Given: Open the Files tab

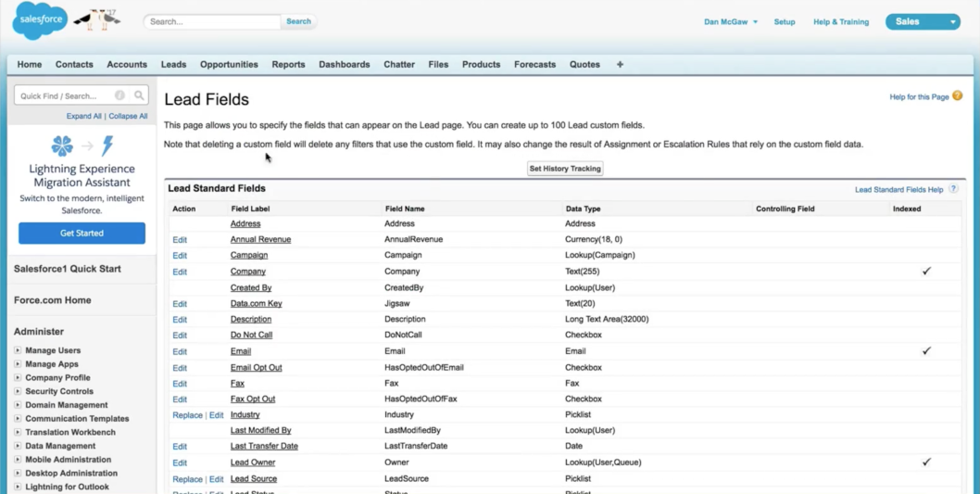Looking at the screenshot, I should 438,64.
